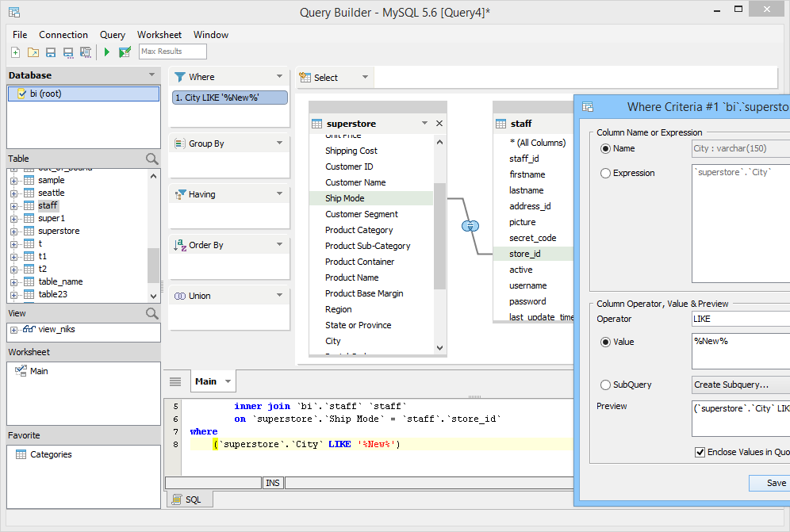Open the Select panel dropdown arrow
Viewport: 790px width, 532px height.
pos(366,77)
